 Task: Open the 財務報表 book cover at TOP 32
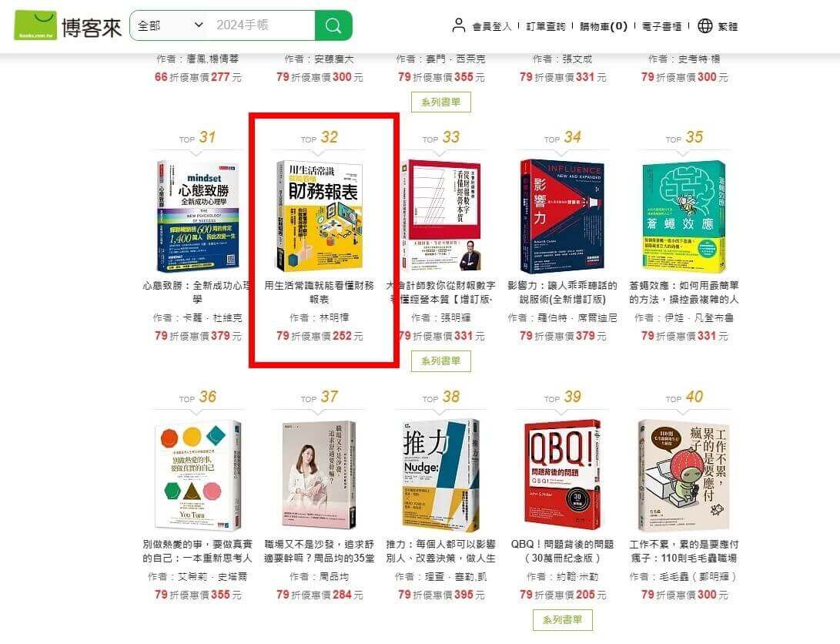tap(320, 216)
